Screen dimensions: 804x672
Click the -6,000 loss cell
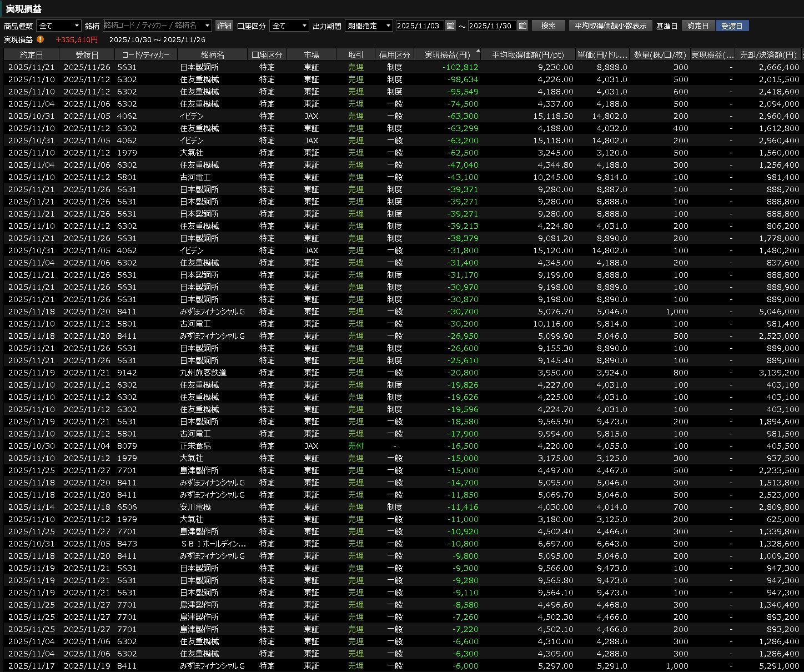pyautogui.click(x=465, y=665)
